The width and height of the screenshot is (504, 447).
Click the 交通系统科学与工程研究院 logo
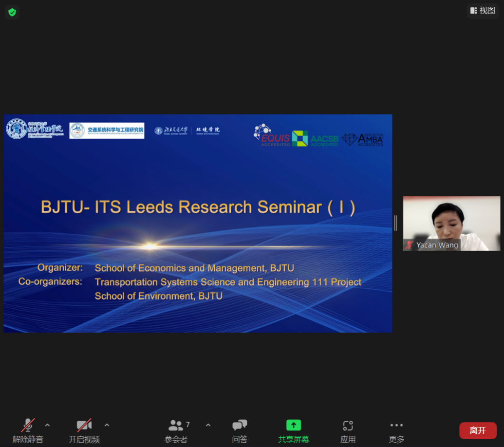click(107, 130)
